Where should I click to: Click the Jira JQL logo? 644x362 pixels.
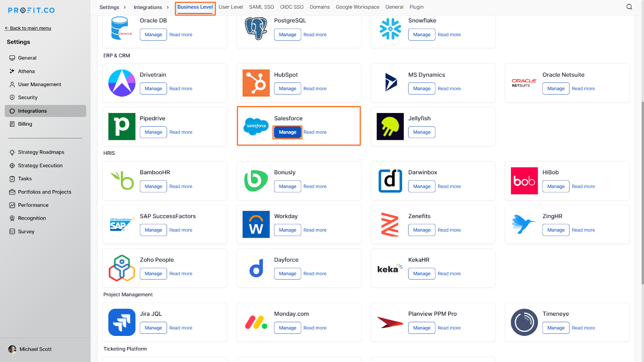pyautogui.click(x=122, y=322)
